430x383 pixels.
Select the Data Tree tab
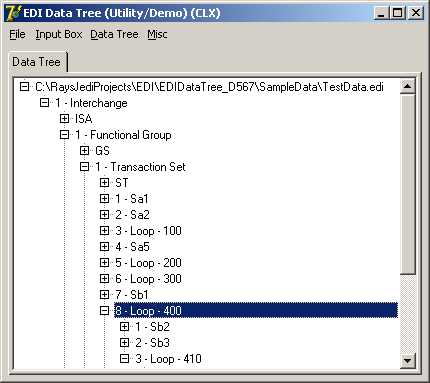(x=37, y=62)
